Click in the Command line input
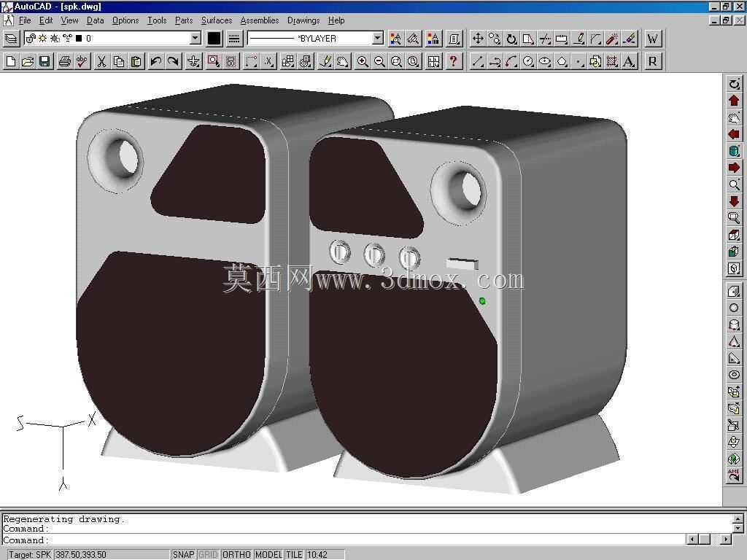747x560 pixels. point(367,540)
